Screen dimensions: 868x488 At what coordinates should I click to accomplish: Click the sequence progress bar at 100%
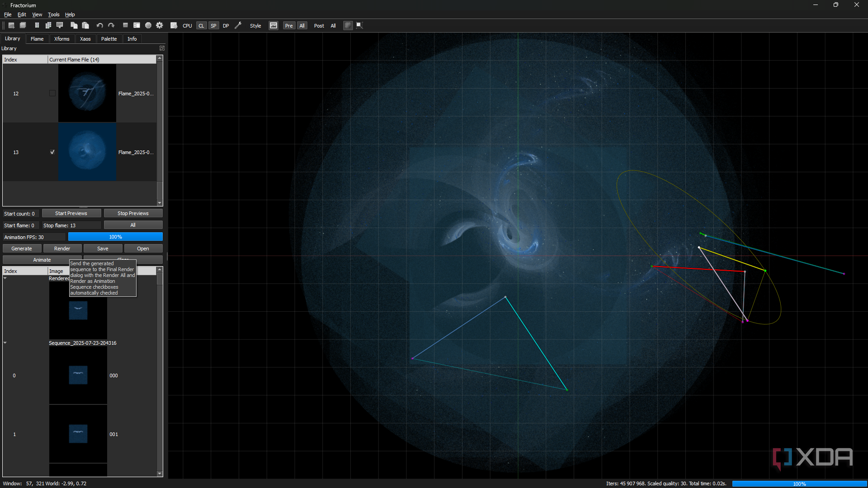[x=115, y=237]
